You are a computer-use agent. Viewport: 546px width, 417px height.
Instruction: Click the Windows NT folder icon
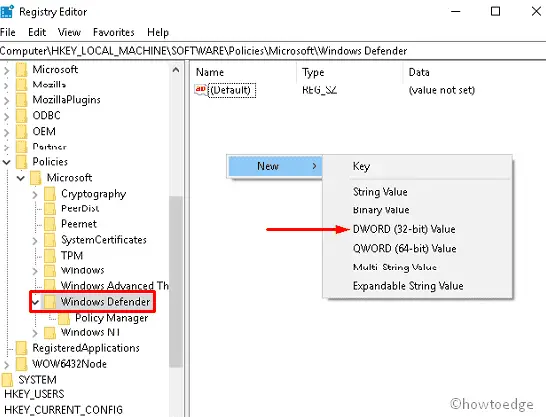tap(50, 332)
